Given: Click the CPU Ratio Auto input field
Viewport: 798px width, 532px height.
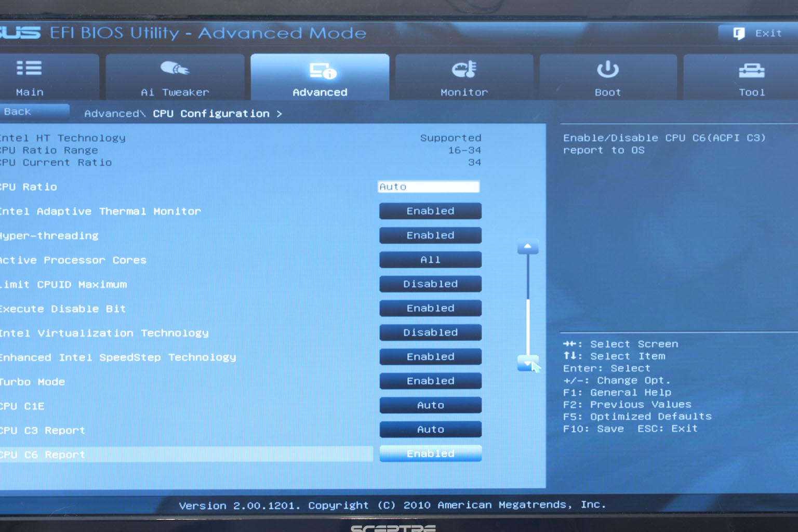Looking at the screenshot, I should click(x=429, y=187).
